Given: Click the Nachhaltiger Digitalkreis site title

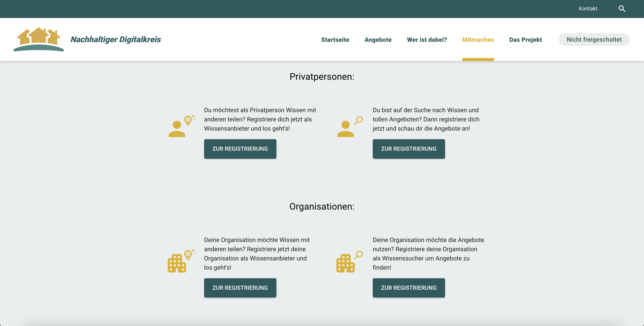Looking at the screenshot, I should point(116,39).
